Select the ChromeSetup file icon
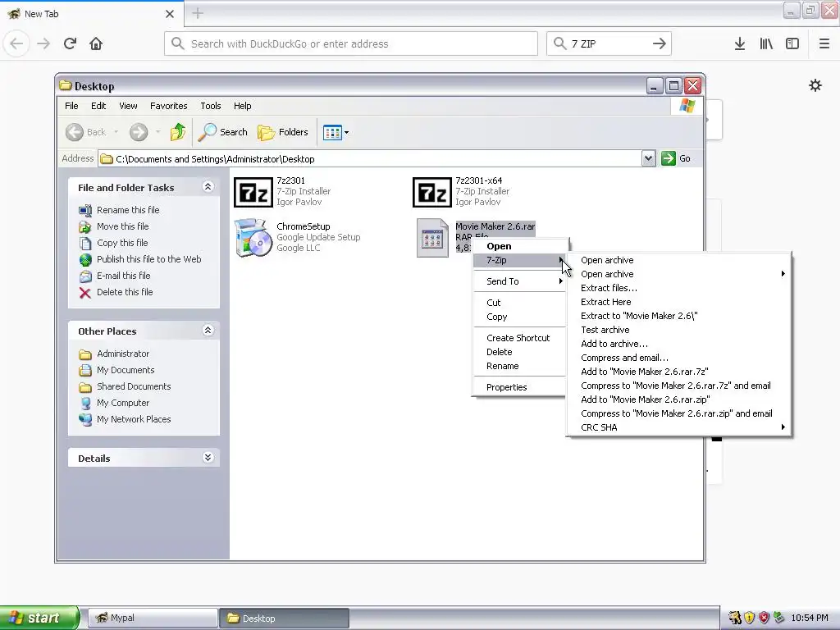The image size is (840, 630). click(x=253, y=238)
